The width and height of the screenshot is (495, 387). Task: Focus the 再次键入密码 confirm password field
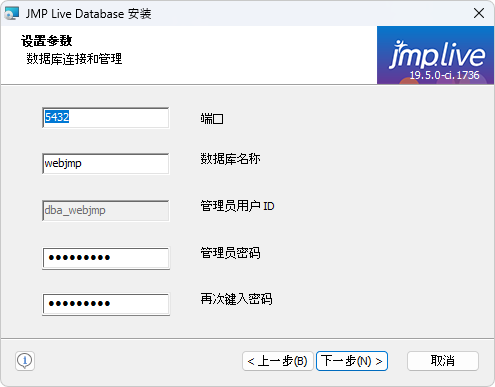106,304
